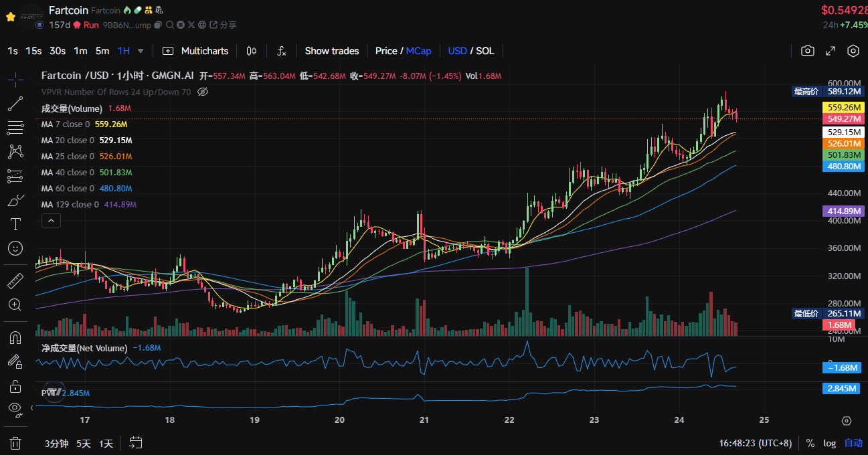Choose the text annotation tool

pyautogui.click(x=15, y=224)
